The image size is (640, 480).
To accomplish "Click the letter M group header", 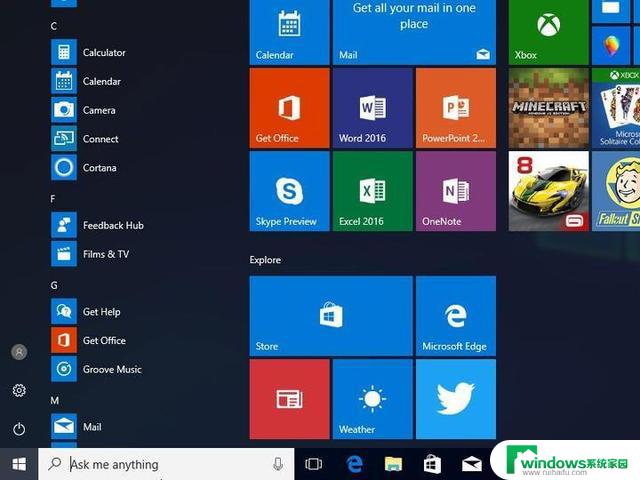I will 55,400.
